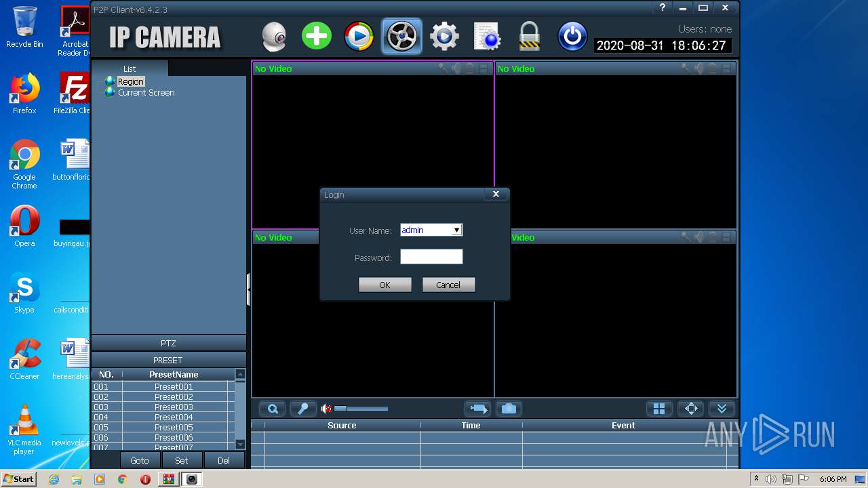
Task: Click Cancel in the Login dialog
Action: 448,285
